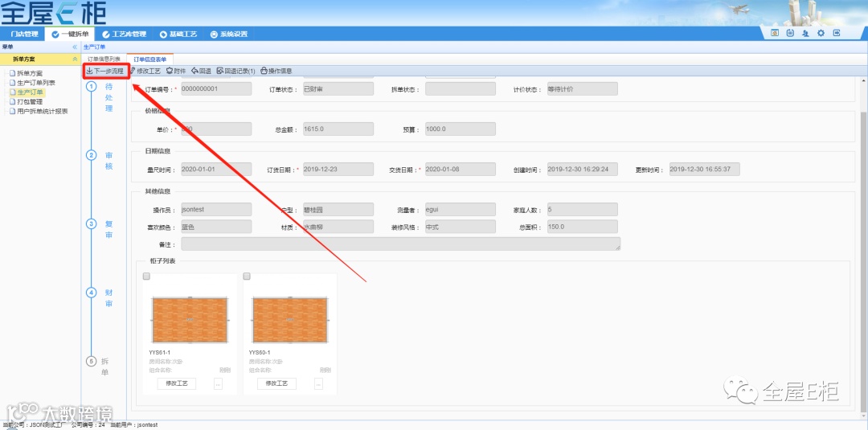Click 修改工艺 button under YYS60-1
Image resolution: width=868 pixels, height=430 pixels.
[x=276, y=383]
